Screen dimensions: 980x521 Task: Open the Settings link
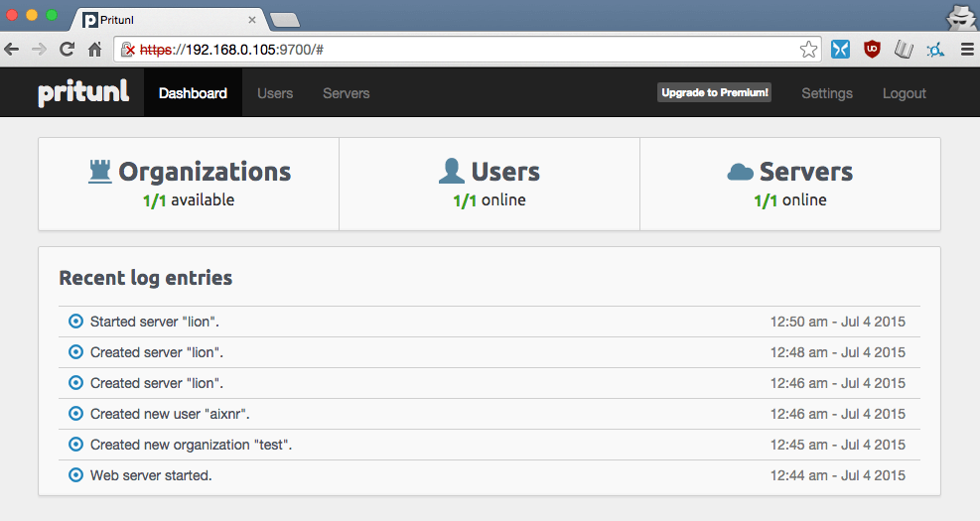827,93
